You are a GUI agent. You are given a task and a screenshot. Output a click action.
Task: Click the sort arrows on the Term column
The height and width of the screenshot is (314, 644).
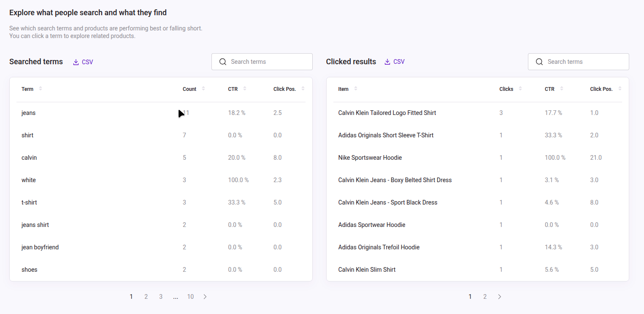click(41, 89)
